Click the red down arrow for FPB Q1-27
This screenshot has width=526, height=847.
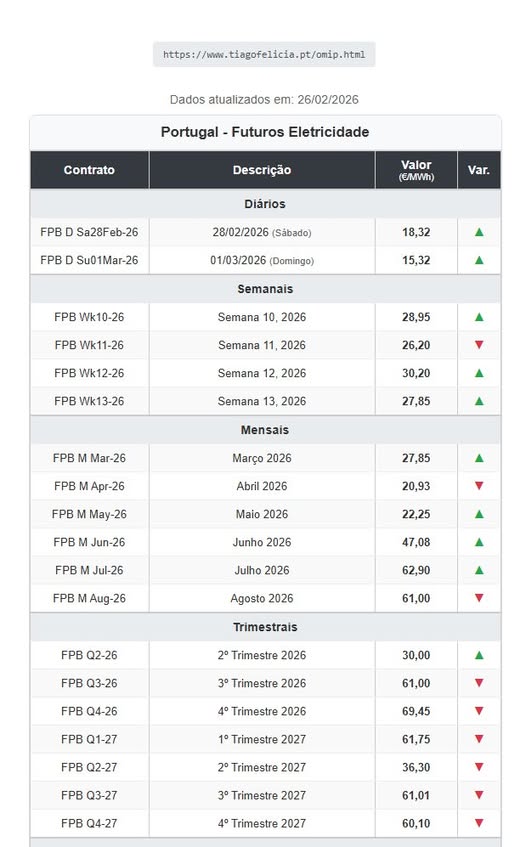click(478, 739)
